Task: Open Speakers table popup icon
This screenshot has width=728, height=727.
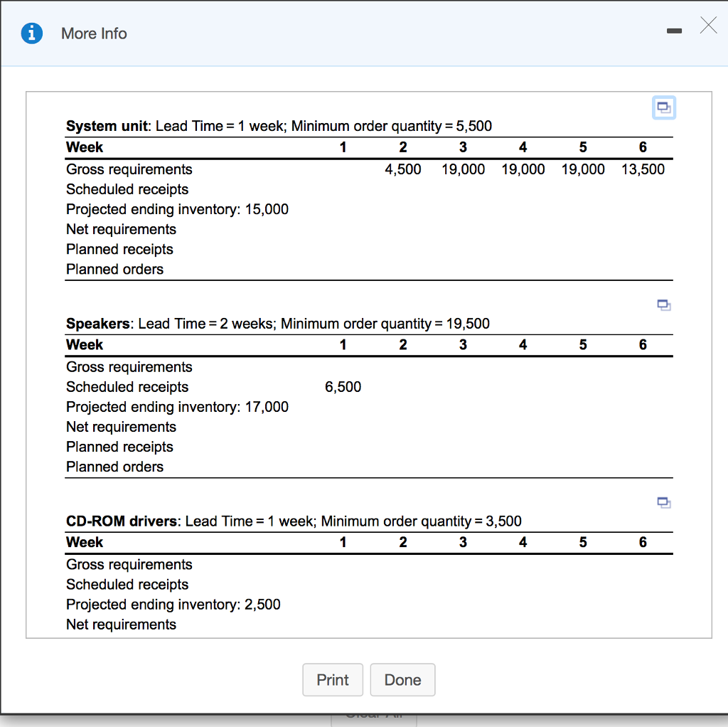Action: [663, 305]
